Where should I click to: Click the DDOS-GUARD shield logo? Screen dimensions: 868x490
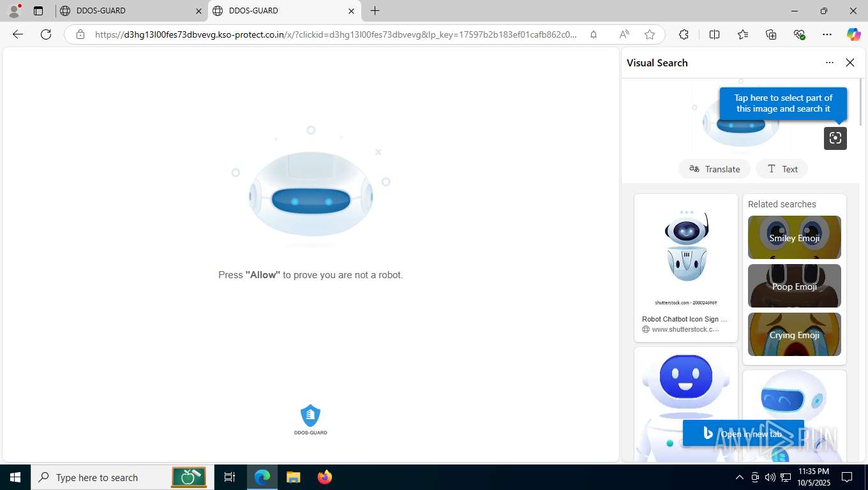(310, 419)
